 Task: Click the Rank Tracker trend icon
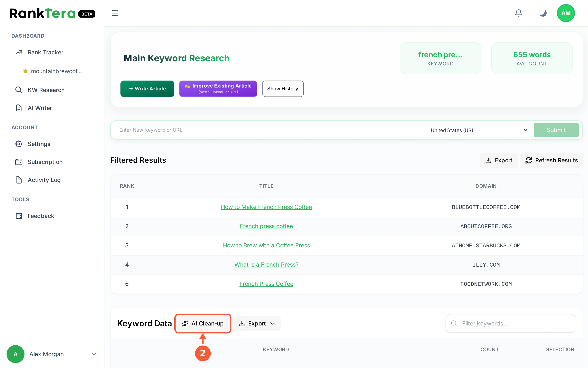19,52
